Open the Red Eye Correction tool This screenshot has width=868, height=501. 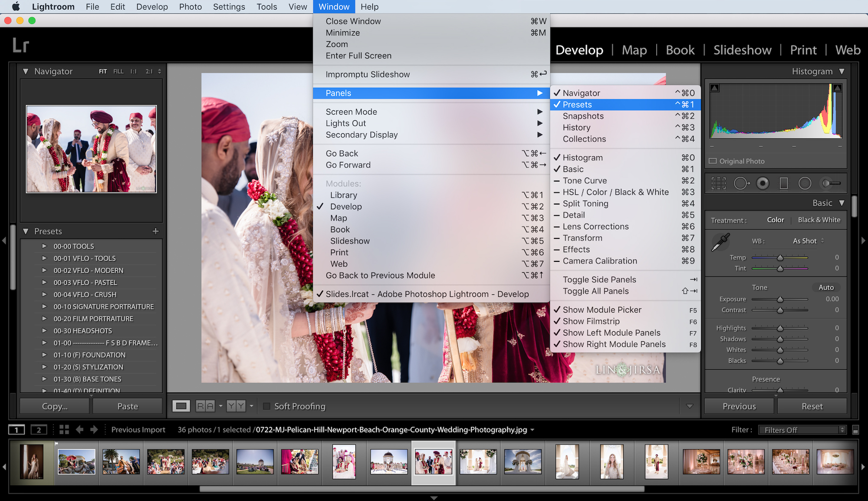763,183
